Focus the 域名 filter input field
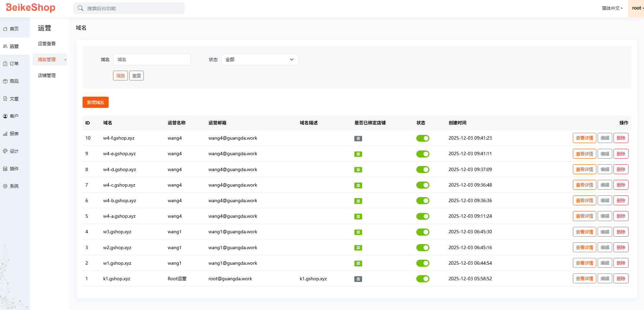This screenshot has width=644, height=310. (152, 59)
